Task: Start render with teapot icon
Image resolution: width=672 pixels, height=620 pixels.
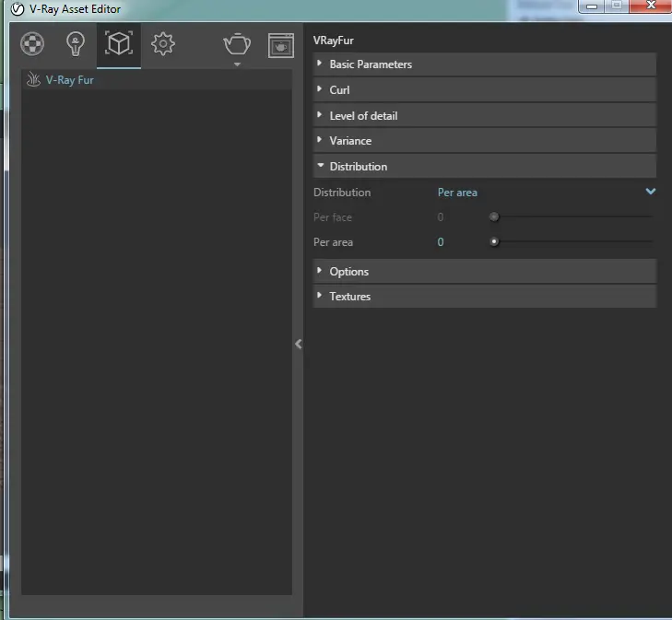Action: pyautogui.click(x=237, y=43)
